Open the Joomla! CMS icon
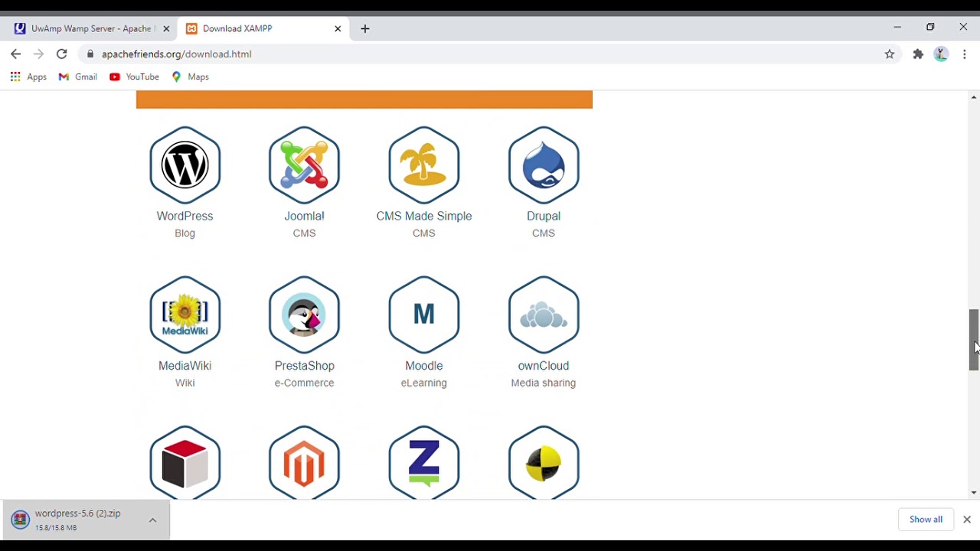Screen dimensions: 980x551 304,165
